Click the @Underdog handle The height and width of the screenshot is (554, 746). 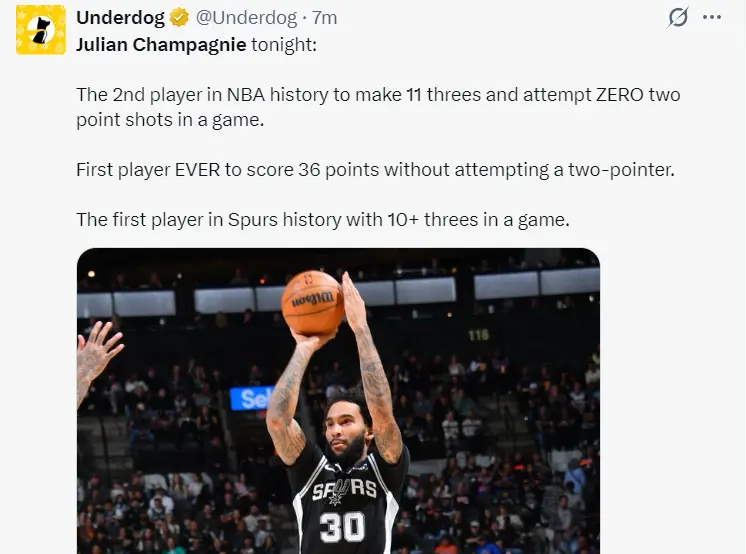(247, 18)
